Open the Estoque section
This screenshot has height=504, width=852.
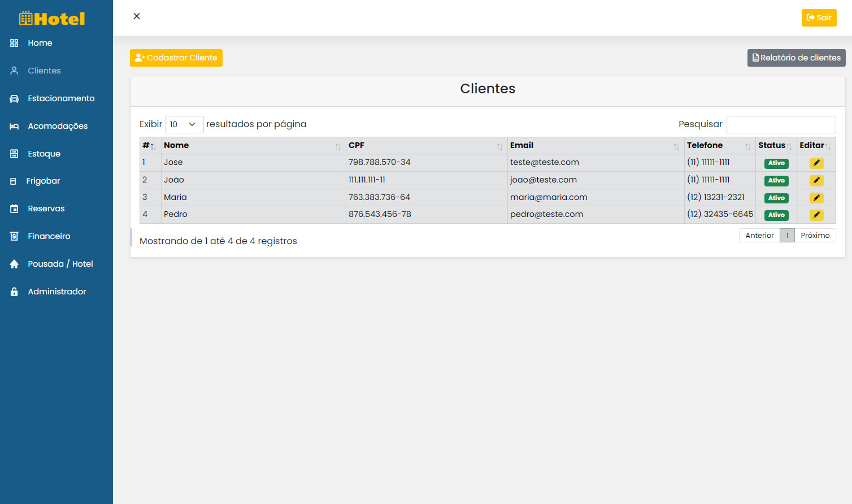tap(44, 154)
